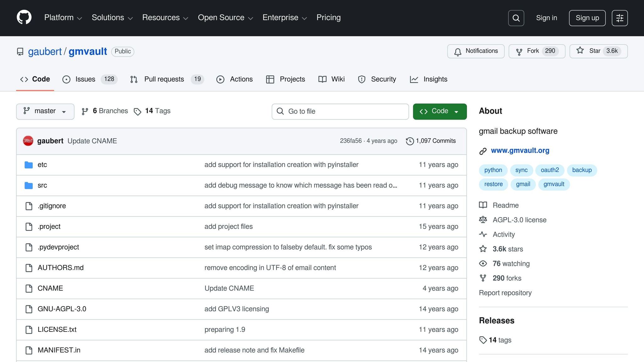Open the commit history clock icon
This screenshot has width=644, height=362.
409,141
